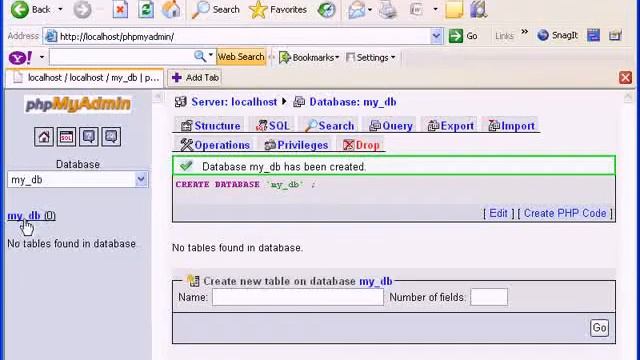The width and height of the screenshot is (640, 360).
Task: Print the page with printer icon
Action: pos(388,10)
